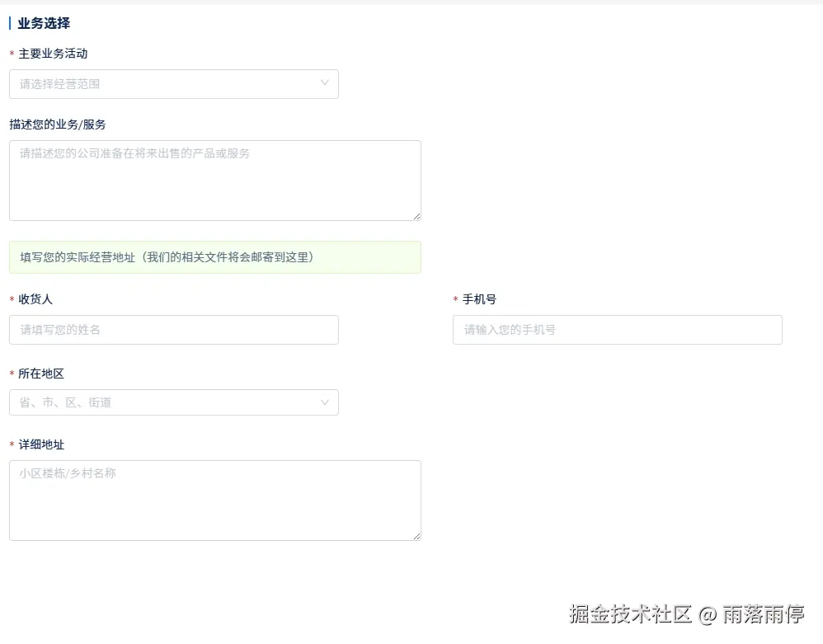Viewport: 823px width, 644px height.
Task: Click resize handle of 详细地址 textarea
Action: (416, 537)
